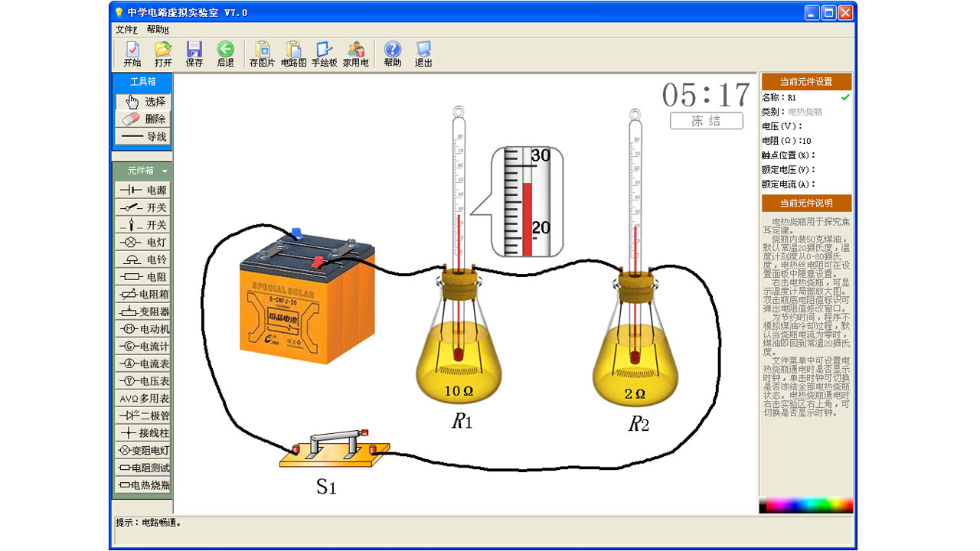Open a file with the 打开 icon
This screenshot has width=980, height=551.
pyautogui.click(x=163, y=54)
